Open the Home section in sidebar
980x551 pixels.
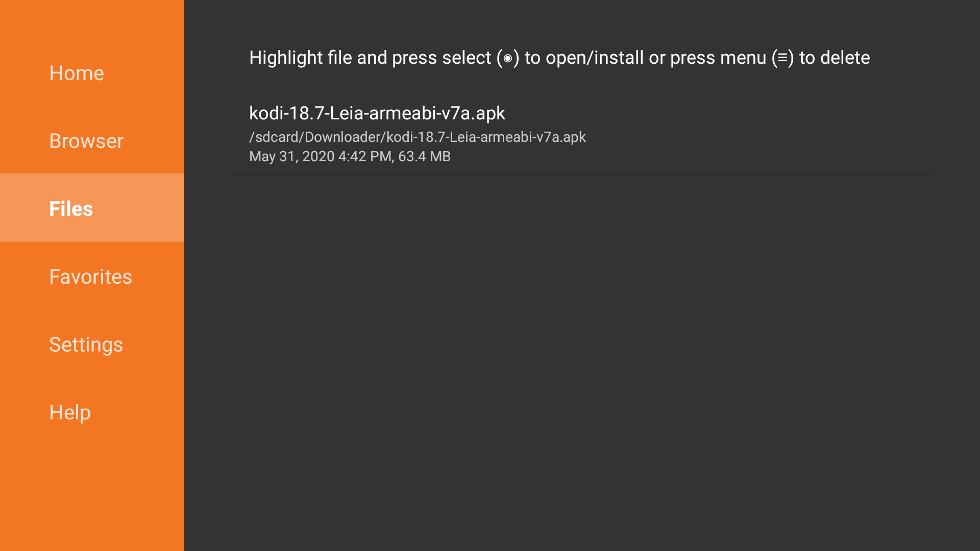[x=77, y=73]
